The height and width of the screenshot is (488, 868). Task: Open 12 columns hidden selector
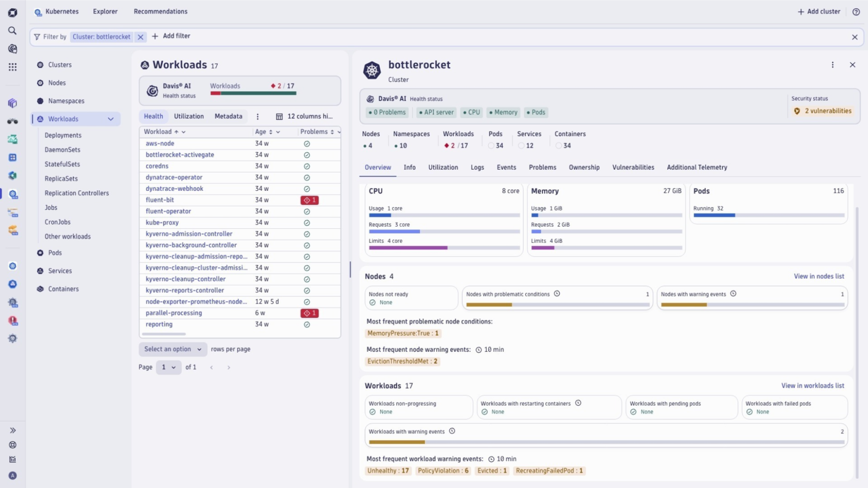click(304, 117)
